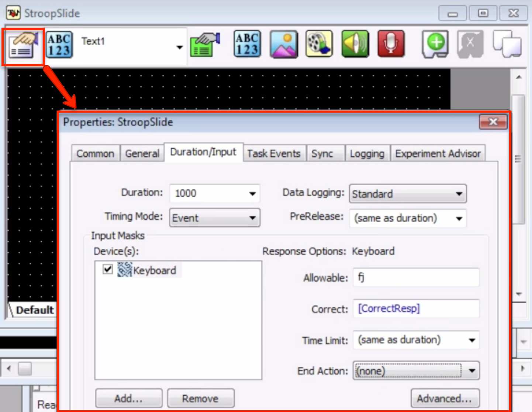Close the Properties: StroopSlide dialog
This screenshot has width=532, height=412.
pyautogui.click(x=493, y=122)
